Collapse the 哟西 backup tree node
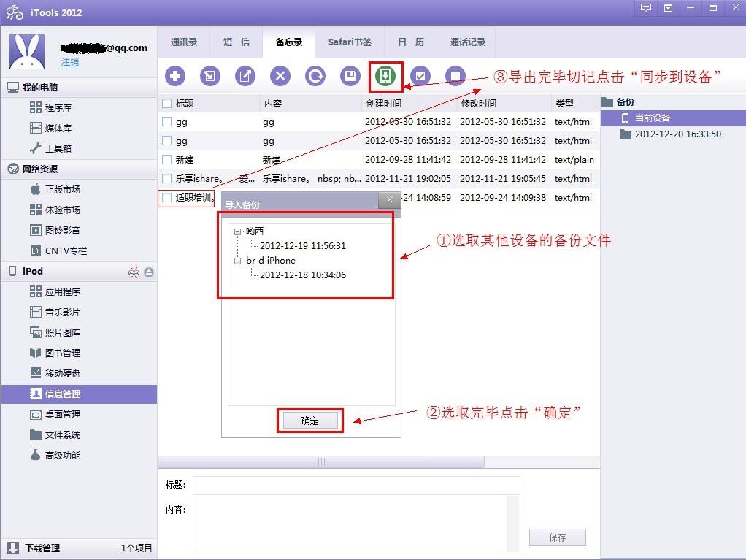746x560 pixels. coord(238,231)
